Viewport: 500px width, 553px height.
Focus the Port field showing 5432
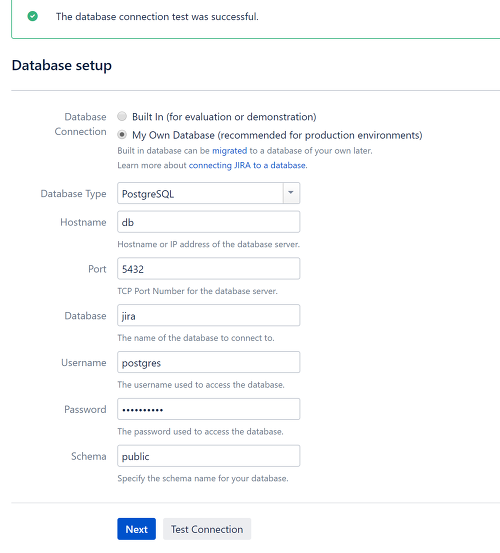208,269
